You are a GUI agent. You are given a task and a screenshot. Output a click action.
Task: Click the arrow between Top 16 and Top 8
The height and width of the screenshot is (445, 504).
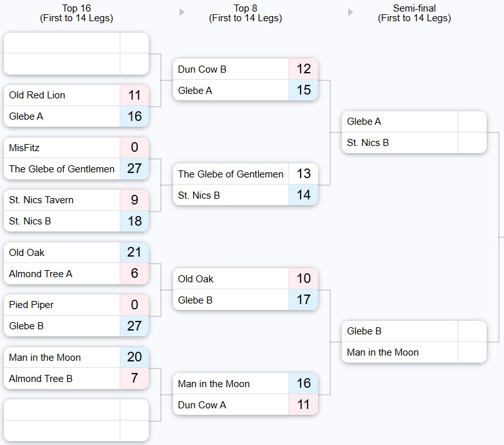tap(182, 12)
